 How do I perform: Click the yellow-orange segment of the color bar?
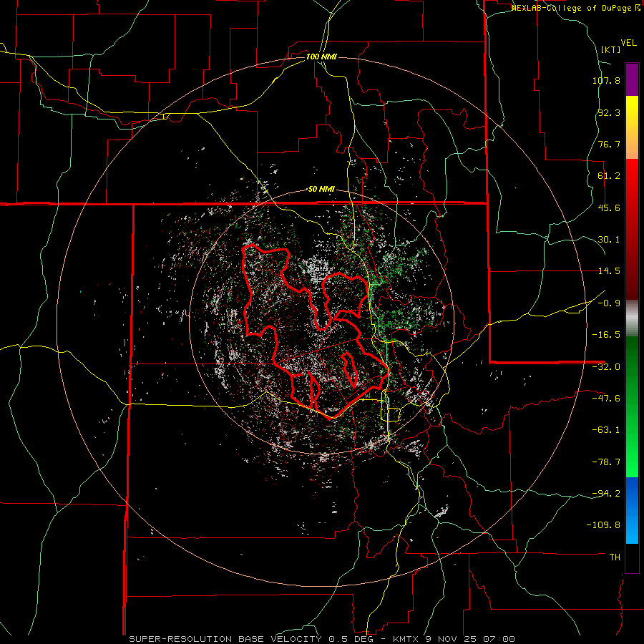632,127
